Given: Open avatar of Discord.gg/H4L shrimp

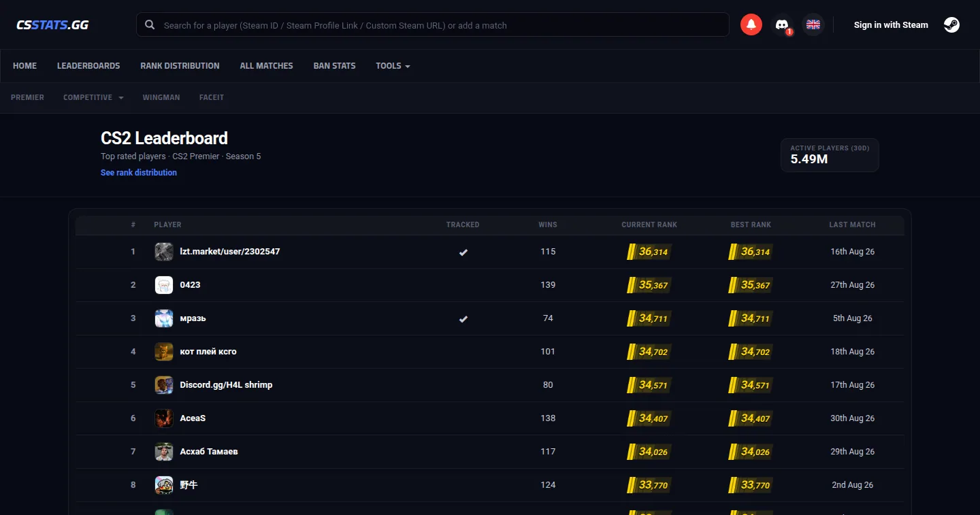Looking at the screenshot, I should click(164, 385).
